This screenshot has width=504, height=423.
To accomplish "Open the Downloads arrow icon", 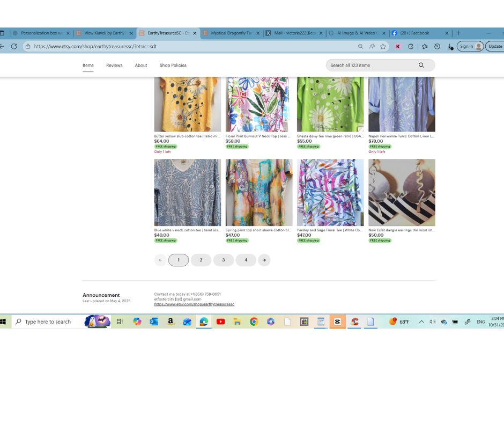I will pyautogui.click(x=450, y=47).
